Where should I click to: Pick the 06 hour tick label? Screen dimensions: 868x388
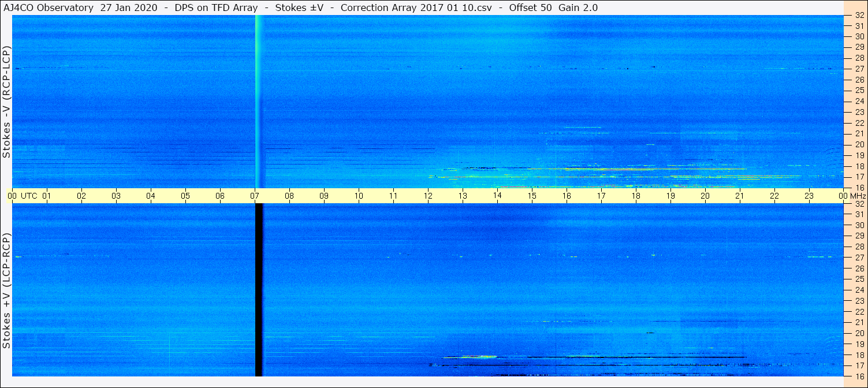220,196
